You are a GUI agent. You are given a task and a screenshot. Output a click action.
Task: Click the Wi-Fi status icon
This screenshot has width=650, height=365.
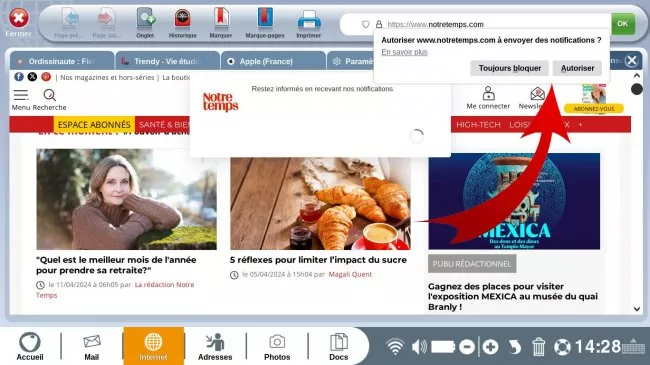click(395, 346)
